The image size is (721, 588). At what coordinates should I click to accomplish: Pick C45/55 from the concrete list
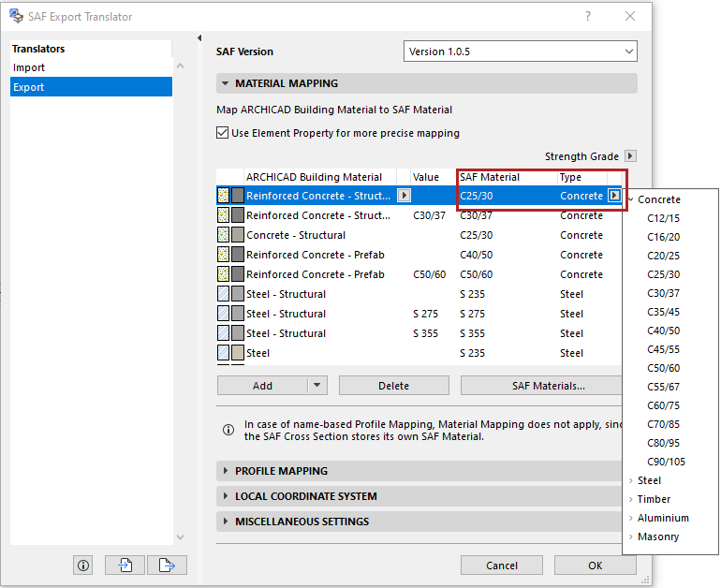coord(663,349)
